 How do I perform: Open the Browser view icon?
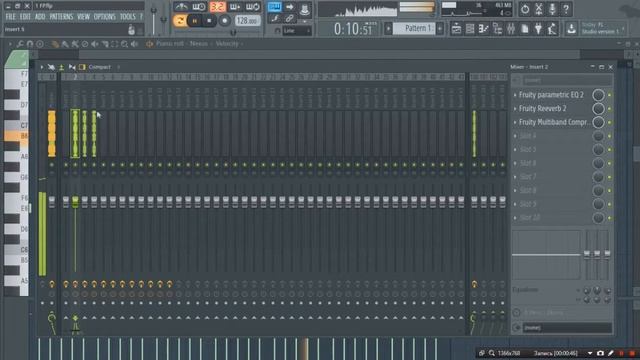(498, 29)
